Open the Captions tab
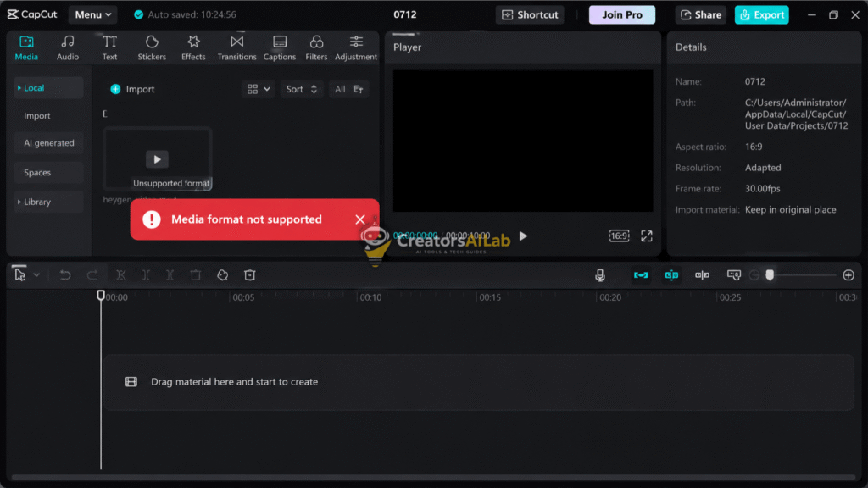 pyautogui.click(x=280, y=47)
